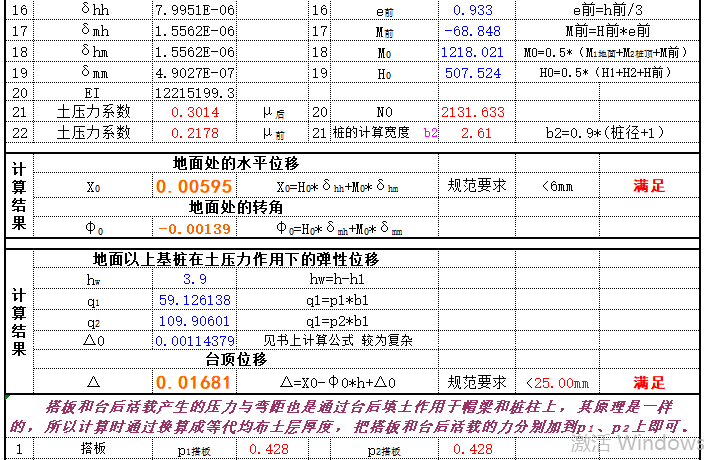
Task: Click the EI value 12215199.3 cell
Action: tap(194, 93)
